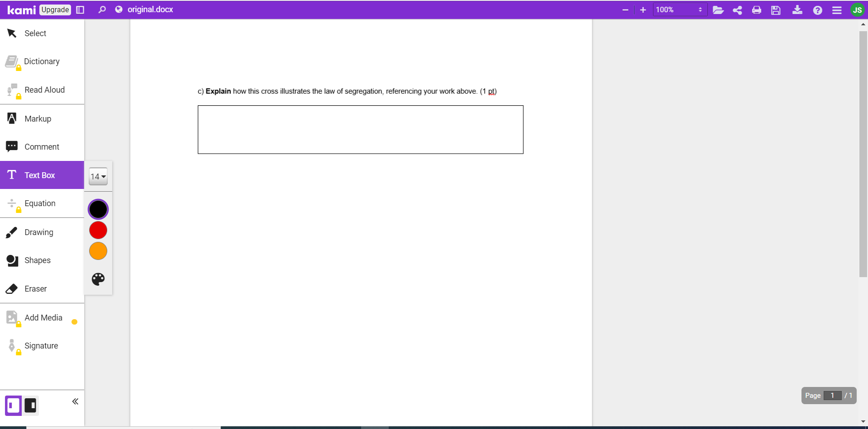Open the zoom percentage selector
The width and height of the screenshot is (868, 429).
pyautogui.click(x=679, y=9)
